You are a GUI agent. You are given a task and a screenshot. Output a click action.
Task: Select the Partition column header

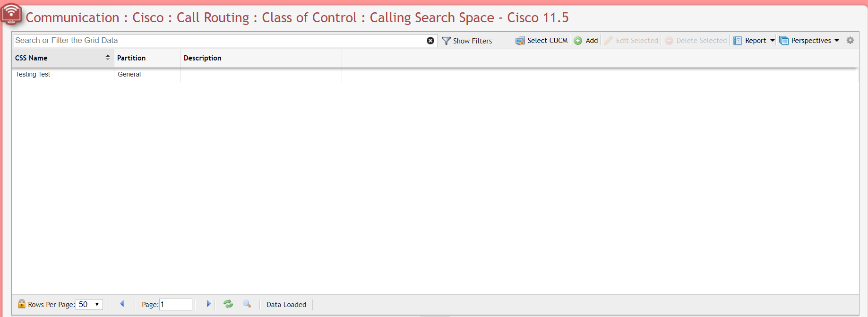pyautogui.click(x=131, y=58)
